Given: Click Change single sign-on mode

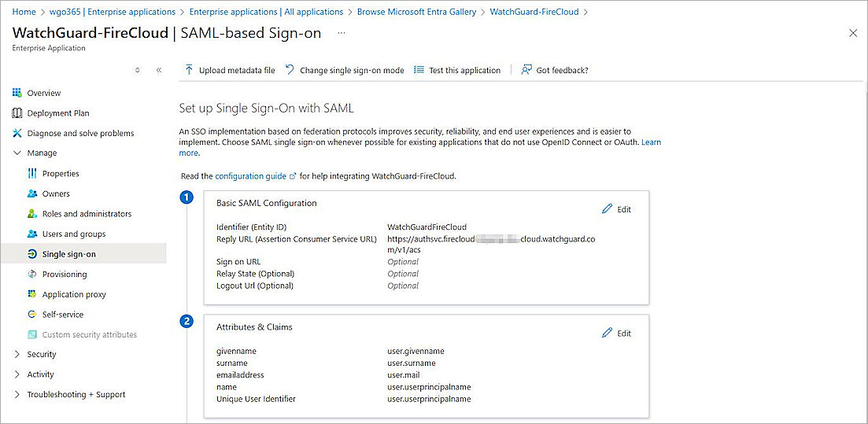Looking at the screenshot, I should 345,70.
